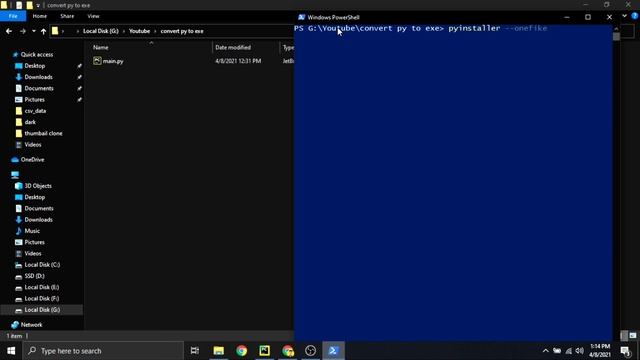Go up one folder level with the up arrow

click(43, 31)
